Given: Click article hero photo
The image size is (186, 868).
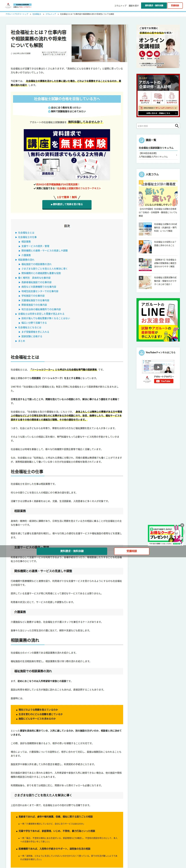Looking at the screenshot, I should click(99, 43).
